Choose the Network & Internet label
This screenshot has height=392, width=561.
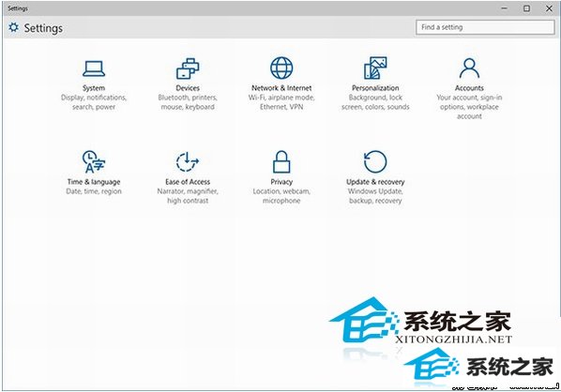point(281,88)
